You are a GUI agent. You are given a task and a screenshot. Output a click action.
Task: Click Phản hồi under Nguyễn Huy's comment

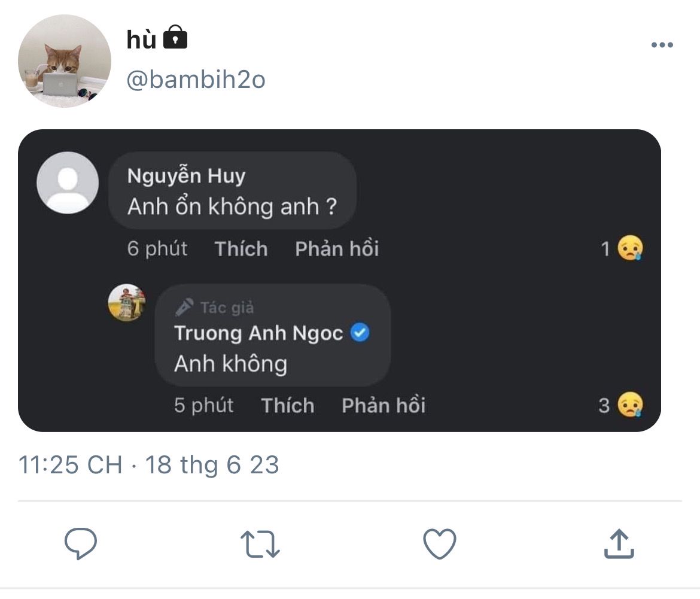(337, 249)
